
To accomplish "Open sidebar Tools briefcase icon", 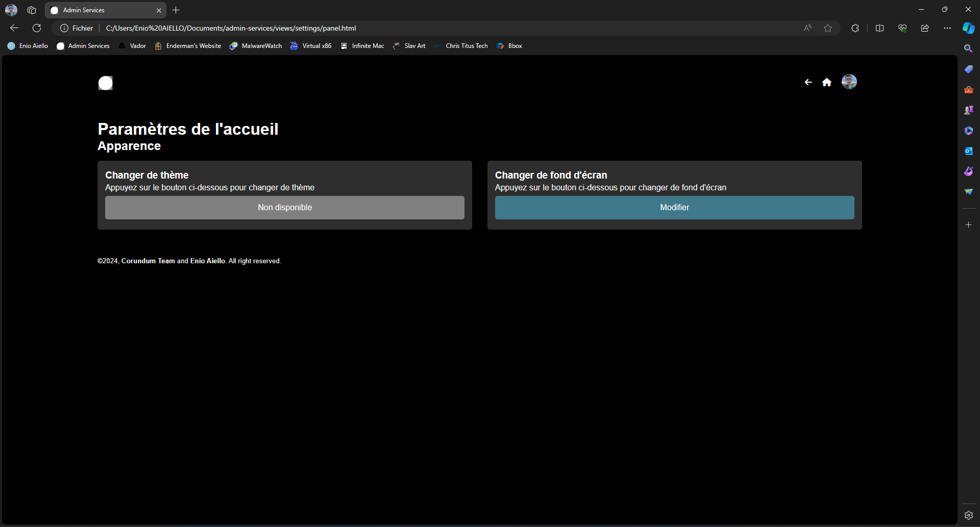I will pyautogui.click(x=968, y=90).
